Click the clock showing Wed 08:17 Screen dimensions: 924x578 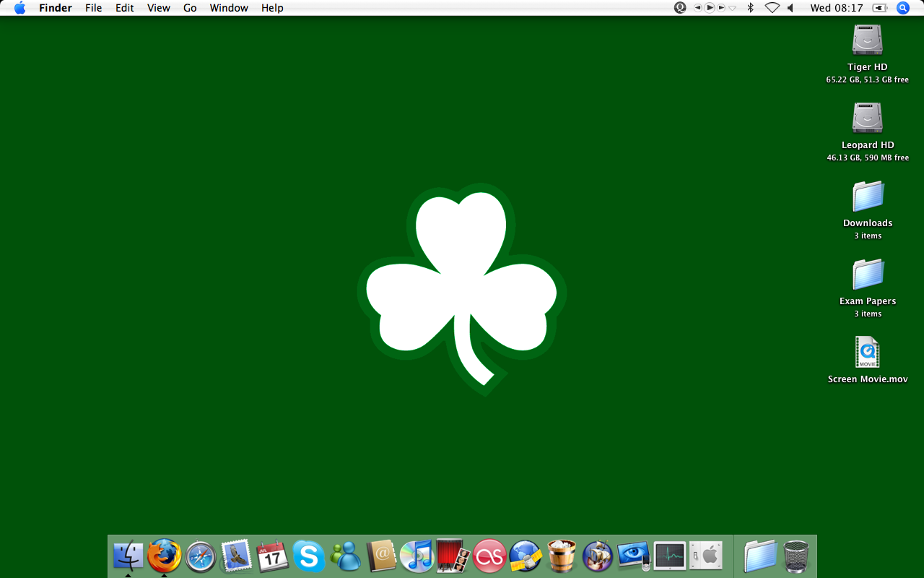pos(837,8)
